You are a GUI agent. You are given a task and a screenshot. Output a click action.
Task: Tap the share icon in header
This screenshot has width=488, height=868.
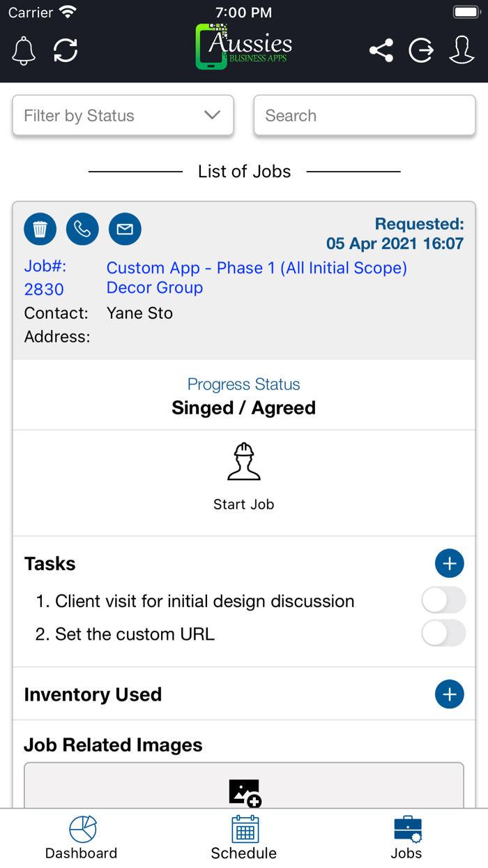381,51
